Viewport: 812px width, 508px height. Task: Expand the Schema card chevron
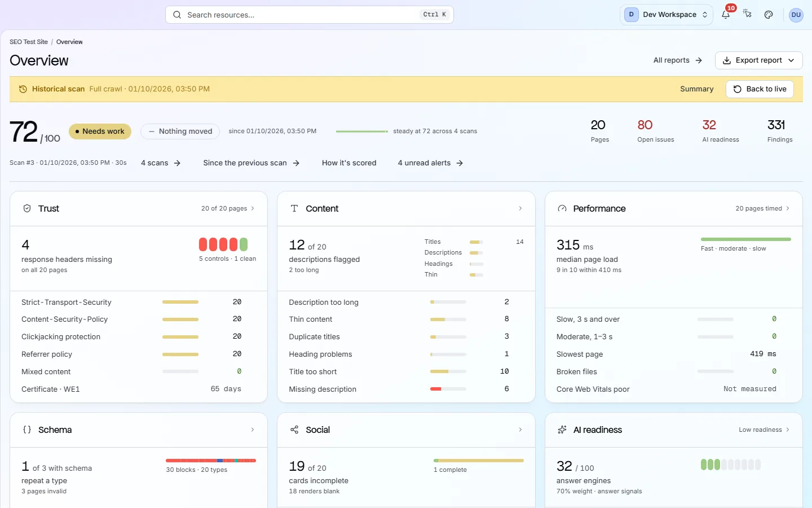tap(253, 430)
